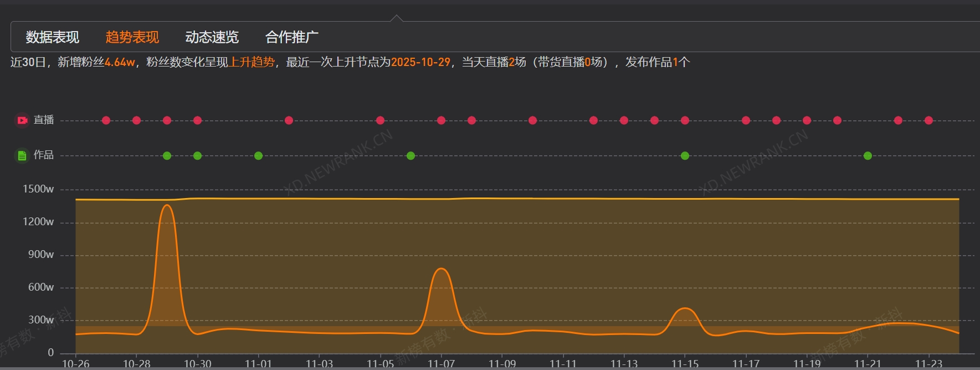Click the red livestream dot on 11-23
The width and height of the screenshot is (980, 370).
tap(928, 120)
